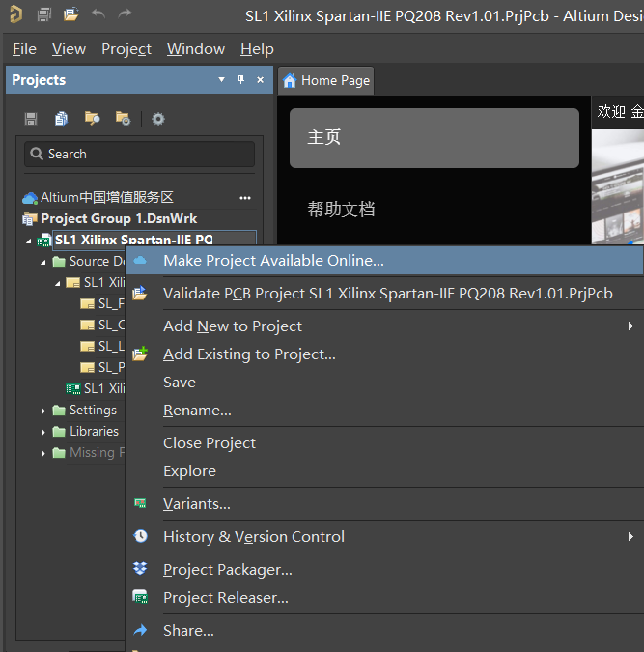Open the Help menu
This screenshot has width=644, height=652.
tap(257, 49)
